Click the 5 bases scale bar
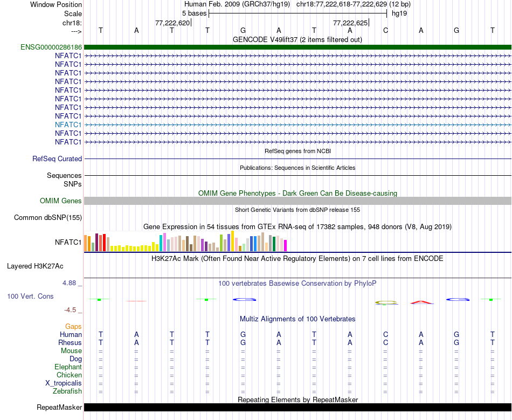This screenshot has width=512, height=420. (298, 13)
